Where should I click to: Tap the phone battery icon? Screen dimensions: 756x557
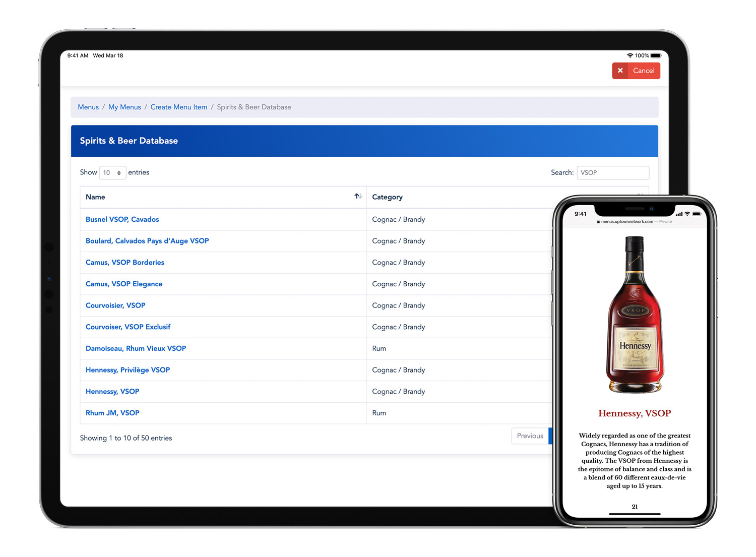(x=697, y=214)
